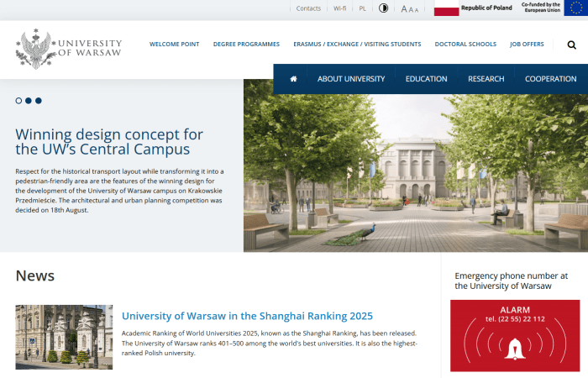Screen dimensions: 588x378
Task: Open Winning design concept for Central Campus headline
Action: pos(109,142)
